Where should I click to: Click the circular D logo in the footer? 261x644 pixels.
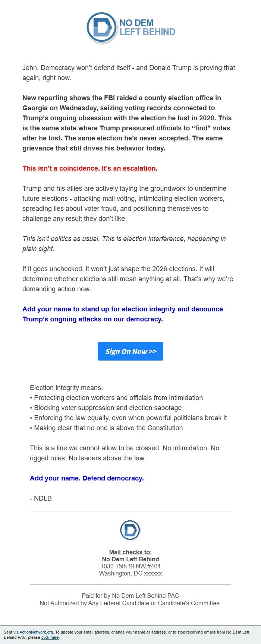[130, 529]
